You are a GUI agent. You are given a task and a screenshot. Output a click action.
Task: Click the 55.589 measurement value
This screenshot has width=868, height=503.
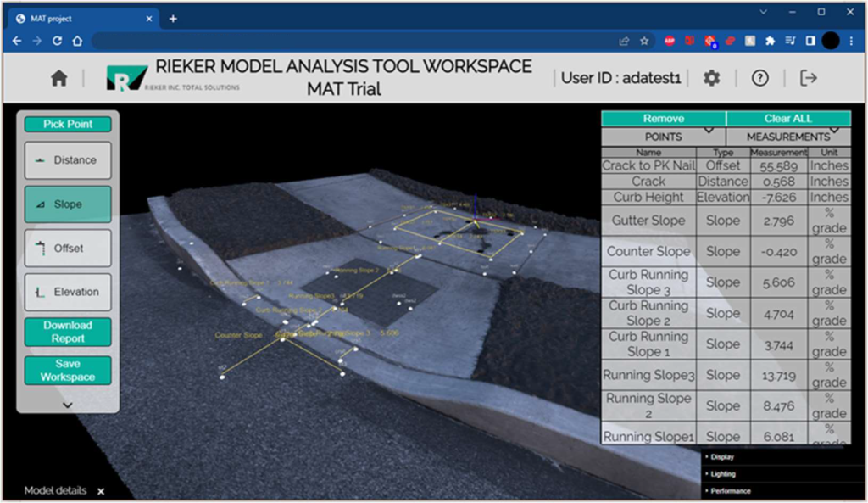(x=779, y=166)
